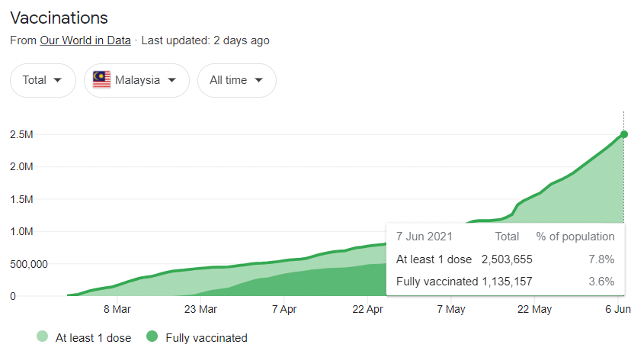Click the dark green Fully vaccinated swatch
The height and width of the screenshot is (351, 644).
coord(152,337)
